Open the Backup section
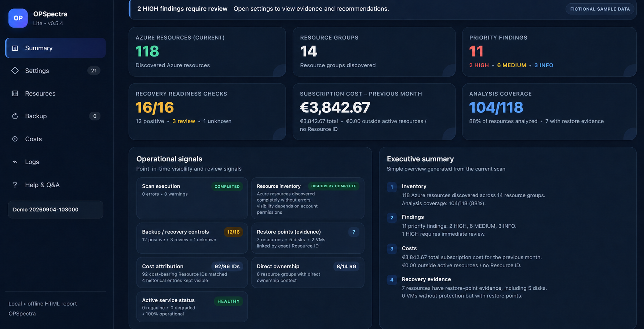 (55, 116)
